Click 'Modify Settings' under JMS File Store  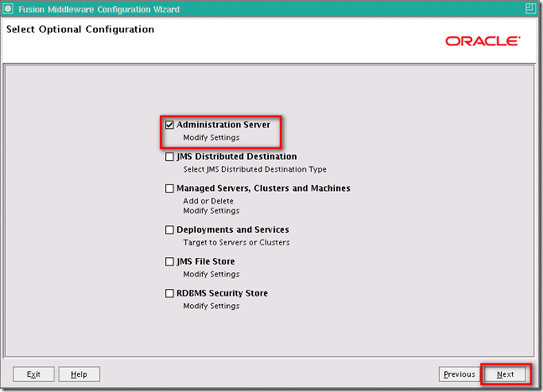[x=211, y=274]
